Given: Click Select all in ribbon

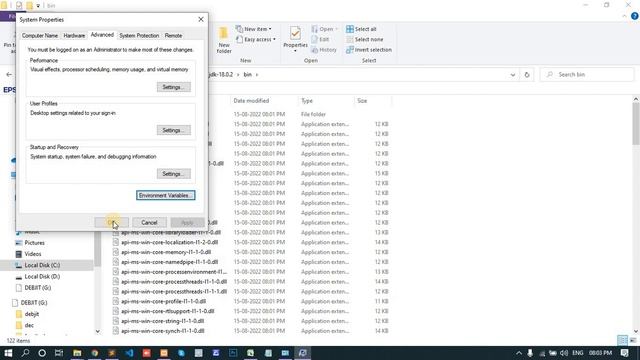Looking at the screenshot, I should tap(361, 29).
